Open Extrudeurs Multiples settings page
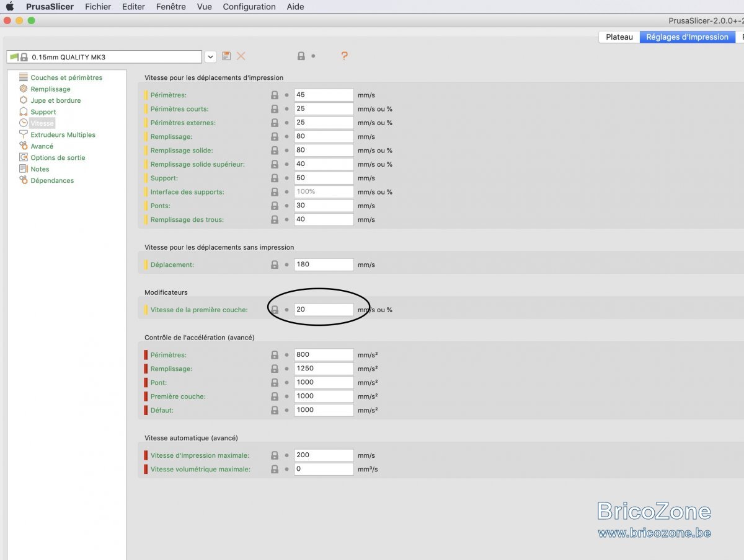The image size is (744, 560). coord(63,134)
